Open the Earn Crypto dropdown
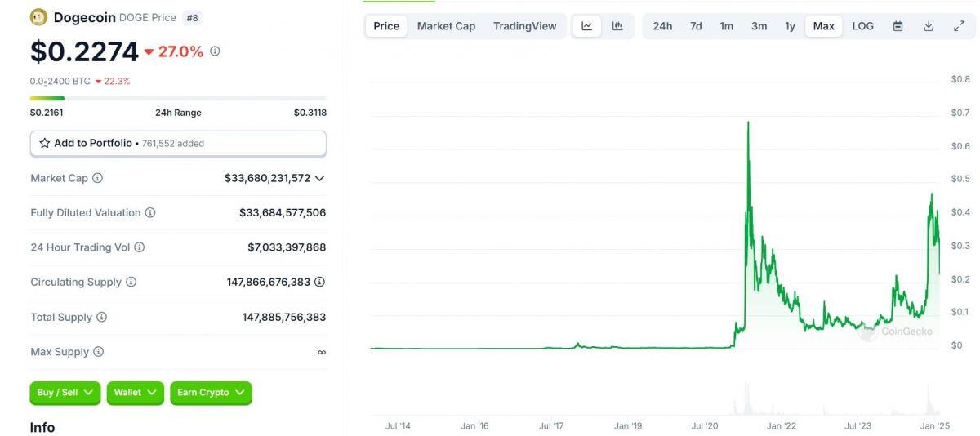Image resolution: width=980 pixels, height=436 pixels. tap(211, 393)
